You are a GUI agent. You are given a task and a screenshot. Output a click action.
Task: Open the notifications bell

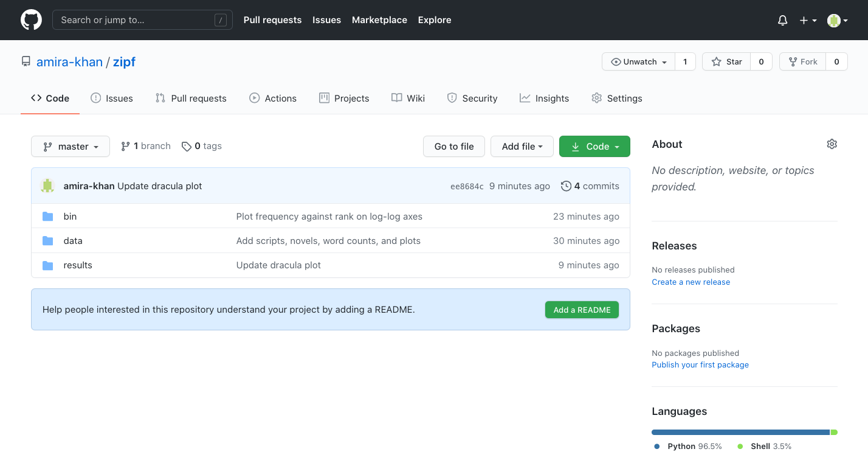click(x=783, y=20)
